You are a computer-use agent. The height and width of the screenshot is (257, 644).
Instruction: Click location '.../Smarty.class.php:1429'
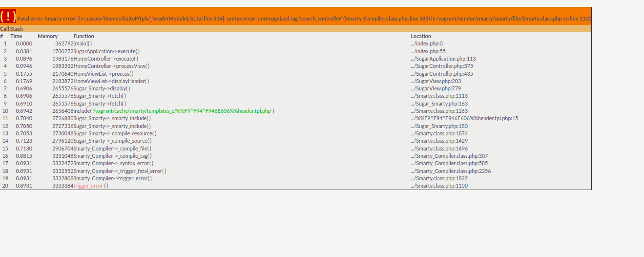pyautogui.click(x=439, y=141)
